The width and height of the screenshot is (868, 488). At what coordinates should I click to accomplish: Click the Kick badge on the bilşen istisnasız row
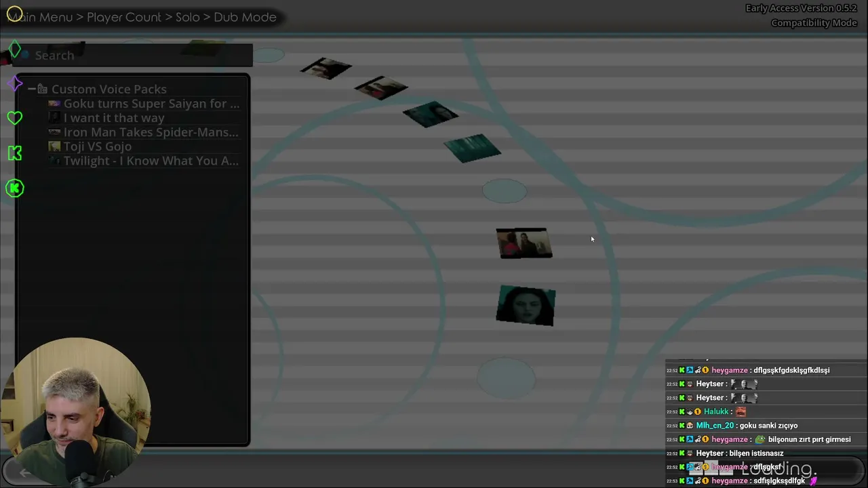(x=682, y=453)
